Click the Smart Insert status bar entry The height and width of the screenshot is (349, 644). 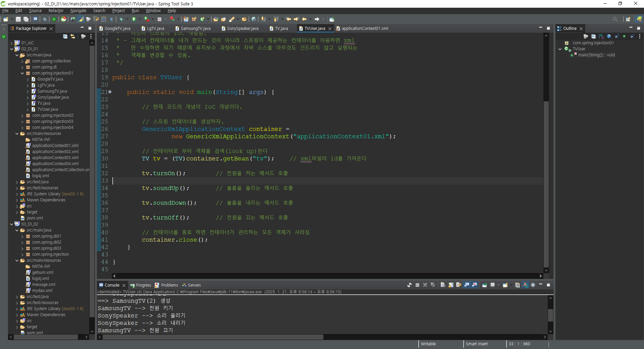[477, 344]
